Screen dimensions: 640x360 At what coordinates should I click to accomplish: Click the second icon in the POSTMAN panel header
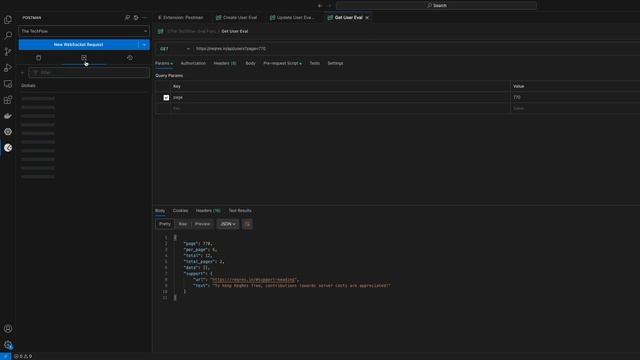pos(136,18)
